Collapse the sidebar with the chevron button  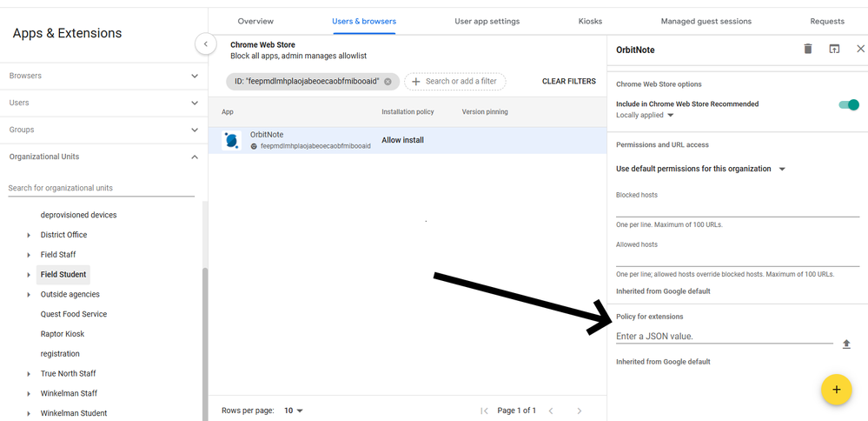[205, 43]
